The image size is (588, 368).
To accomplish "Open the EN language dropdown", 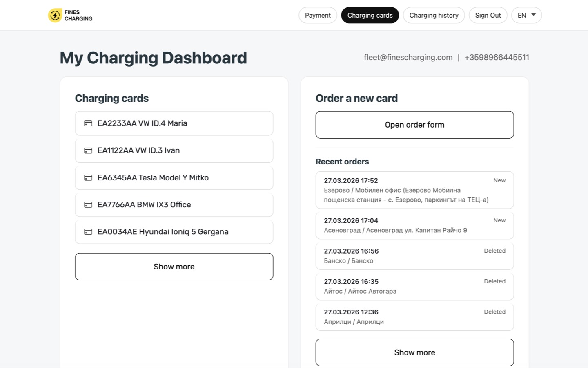I will click(x=526, y=15).
